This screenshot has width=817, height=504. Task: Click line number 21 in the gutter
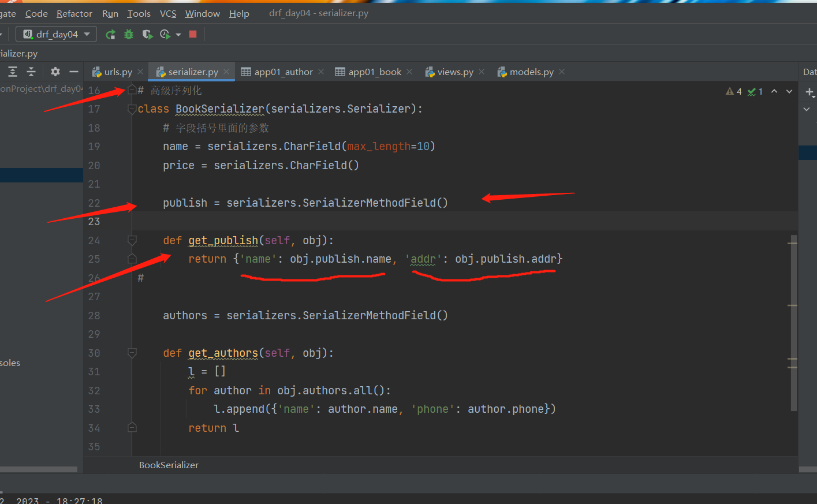[94, 184]
